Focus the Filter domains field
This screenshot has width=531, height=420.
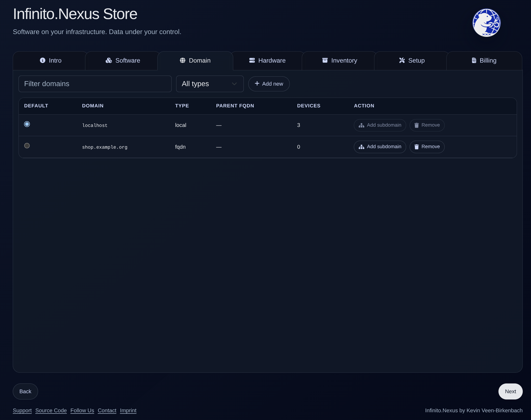[95, 84]
